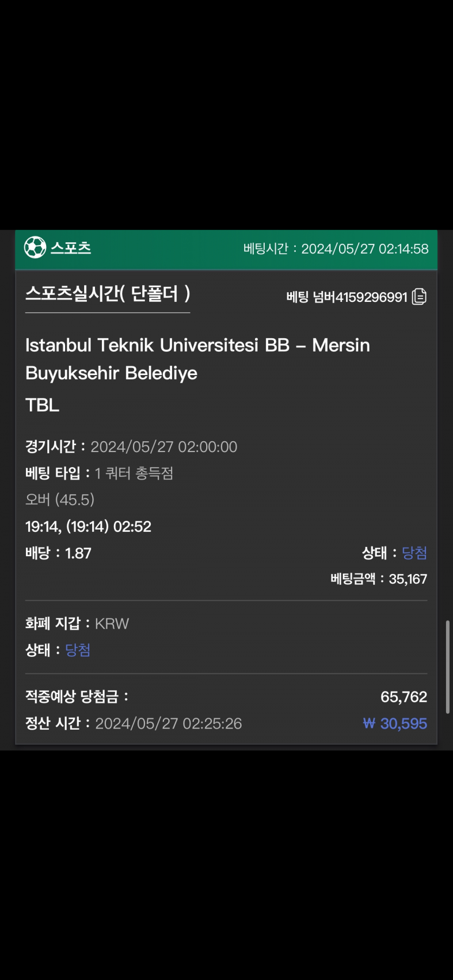Click the 당첨 status below 화폐 지갑
The image size is (453, 980).
tap(78, 650)
